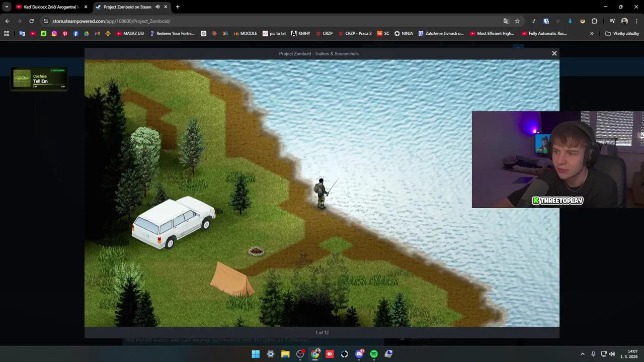Close the Keď Duklock YouTube tab

tap(86, 7)
